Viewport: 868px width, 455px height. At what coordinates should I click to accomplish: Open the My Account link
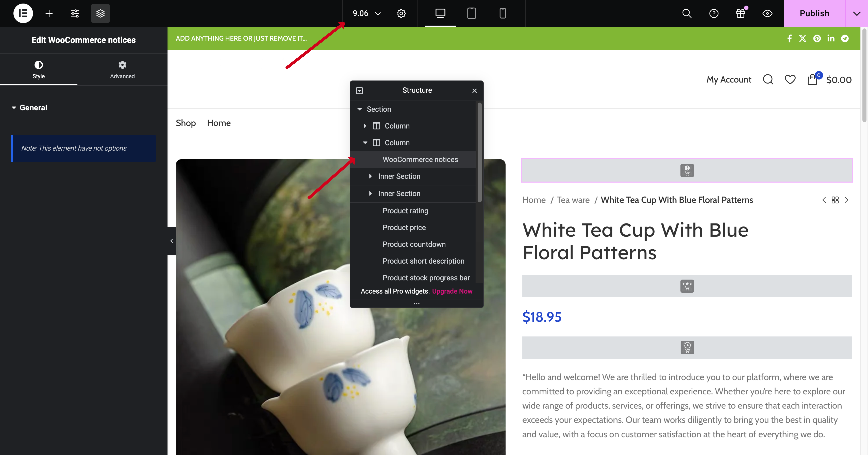tap(729, 80)
